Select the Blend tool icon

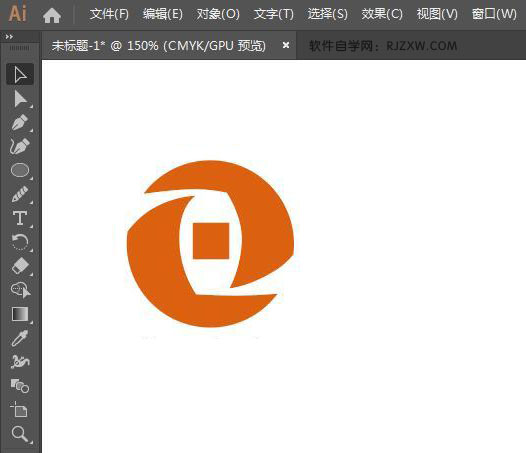20,386
